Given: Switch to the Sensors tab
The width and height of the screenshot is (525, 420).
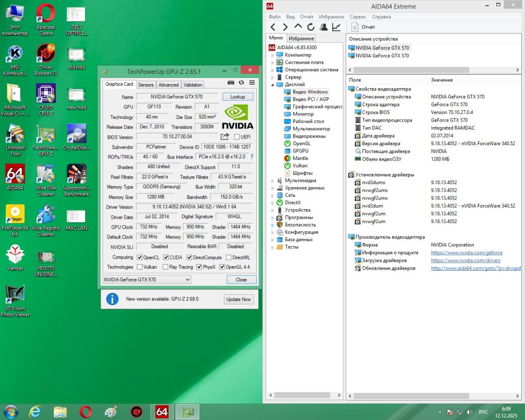Looking at the screenshot, I should pos(146,85).
